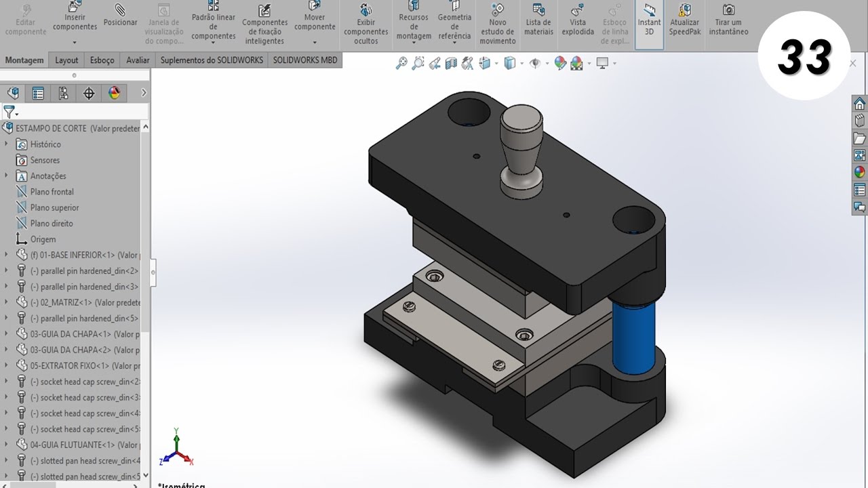Screen dimensions: 868x488
Task: Expand the Histórico tree node
Action: coord(6,144)
